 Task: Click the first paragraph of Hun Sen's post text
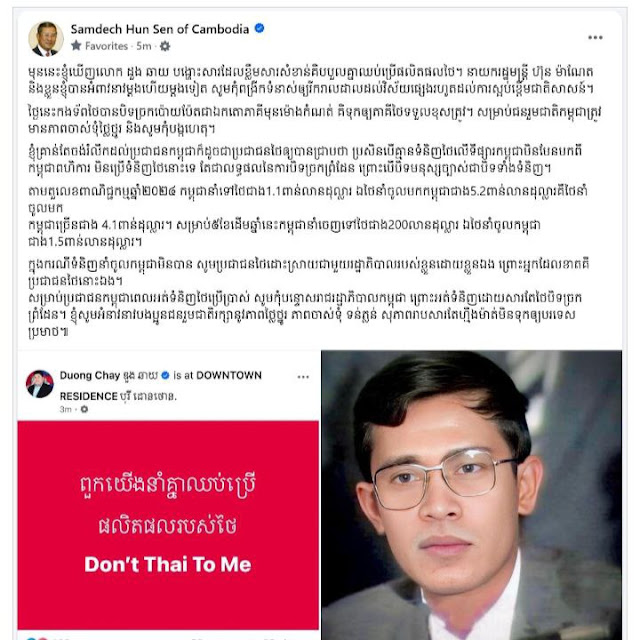pos(311,80)
